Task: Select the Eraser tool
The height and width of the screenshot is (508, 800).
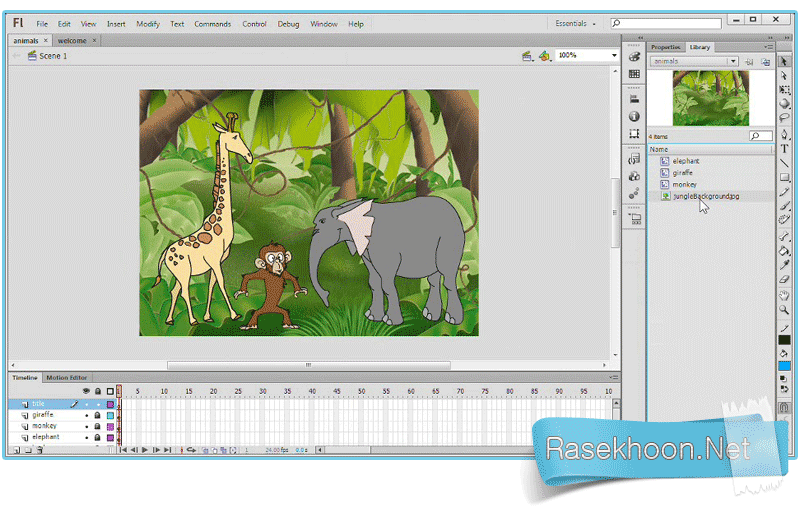Action: 784,280
